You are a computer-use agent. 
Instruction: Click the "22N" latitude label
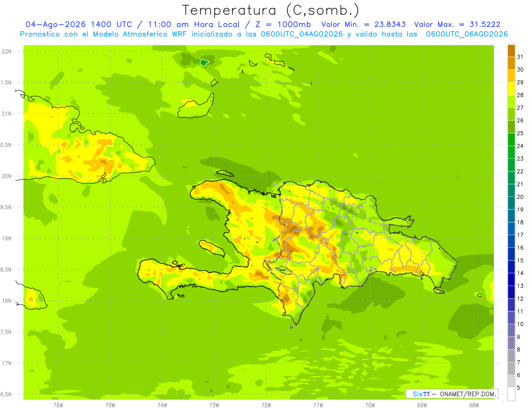[x=7, y=51]
